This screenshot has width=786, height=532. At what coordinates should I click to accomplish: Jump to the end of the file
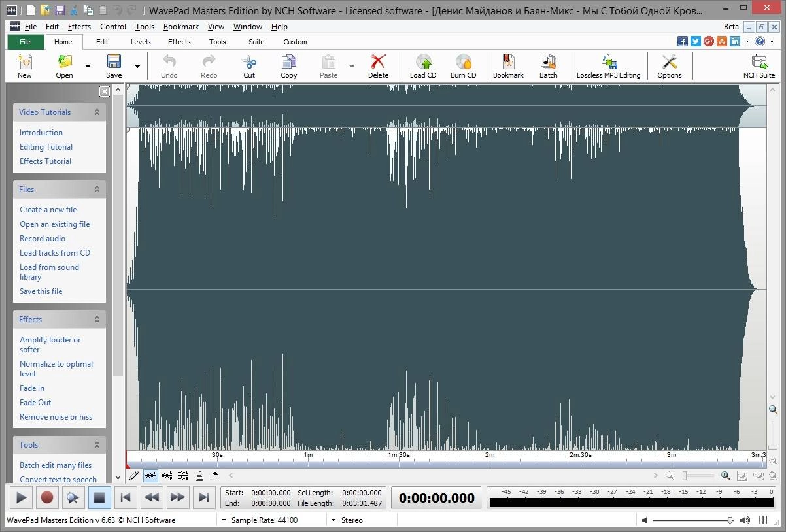204,497
